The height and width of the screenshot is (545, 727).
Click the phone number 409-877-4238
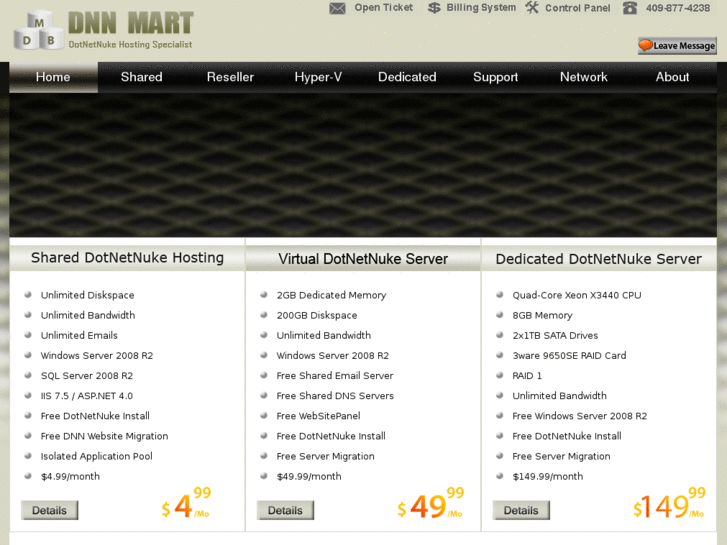coord(678,8)
